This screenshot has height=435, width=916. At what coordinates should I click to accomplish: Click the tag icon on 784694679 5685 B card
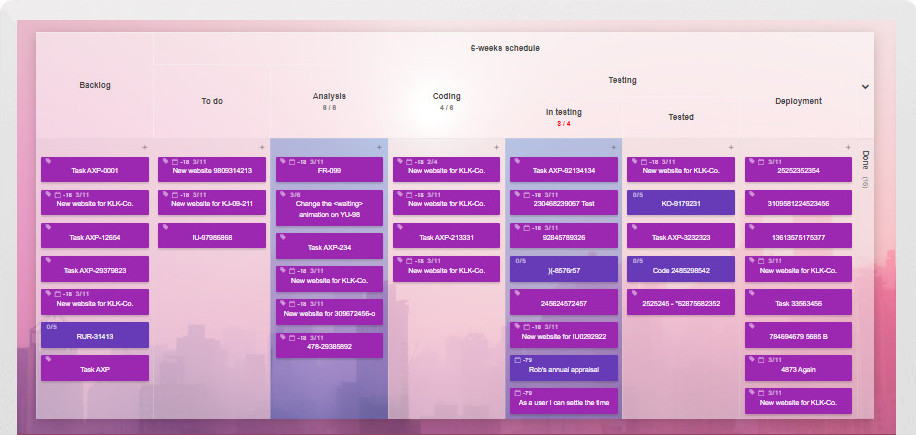pyautogui.click(x=752, y=326)
